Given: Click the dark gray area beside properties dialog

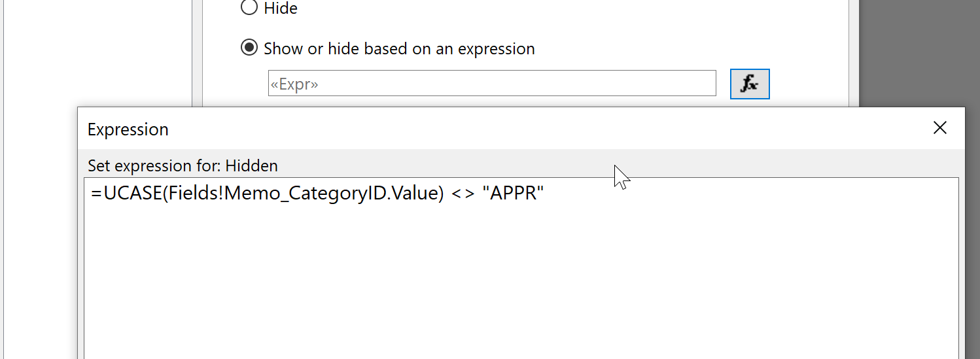Looking at the screenshot, I should pos(919,52).
